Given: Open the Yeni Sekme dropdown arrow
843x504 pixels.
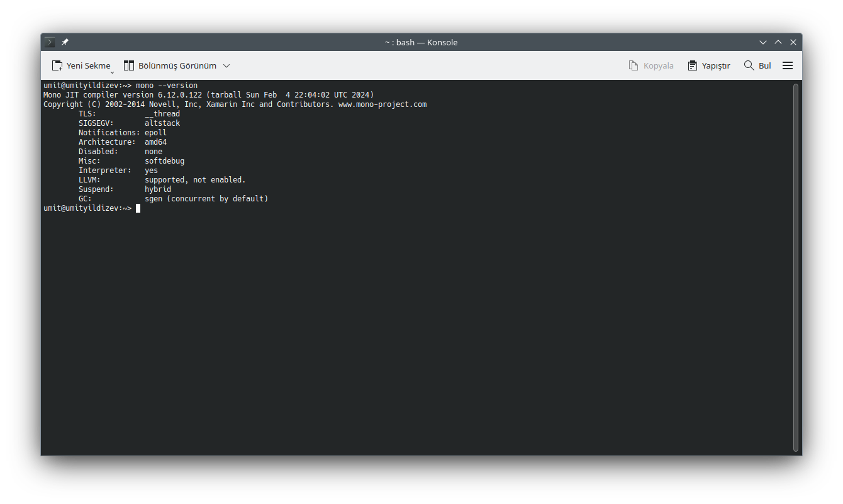Looking at the screenshot, I should [112, 72].
